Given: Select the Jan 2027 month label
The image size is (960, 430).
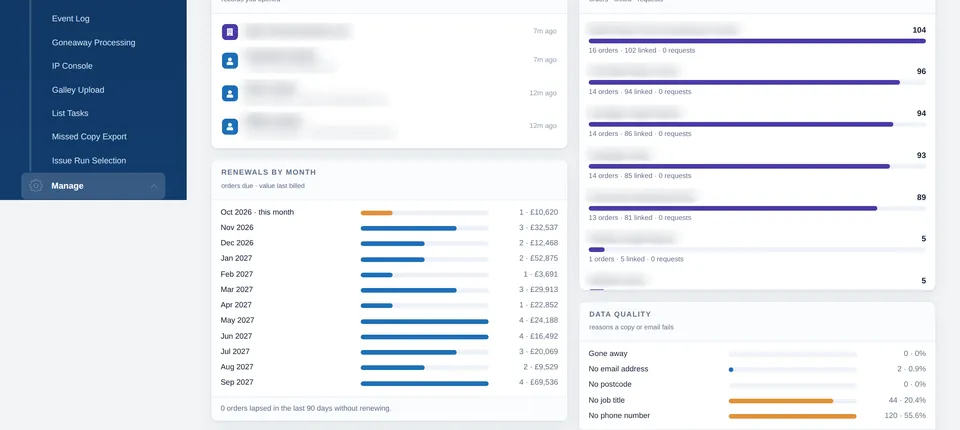Looking at the screenshot, I should click(236, 258).
